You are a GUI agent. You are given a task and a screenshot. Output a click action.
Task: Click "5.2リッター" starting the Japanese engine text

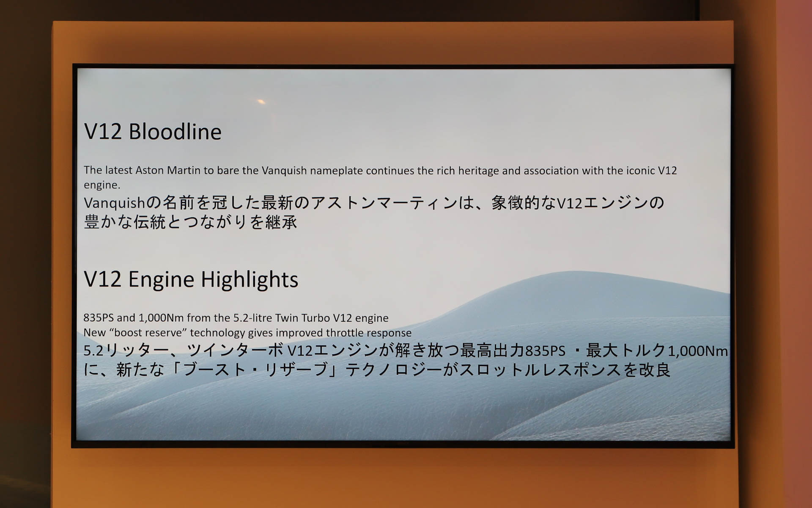126,351
